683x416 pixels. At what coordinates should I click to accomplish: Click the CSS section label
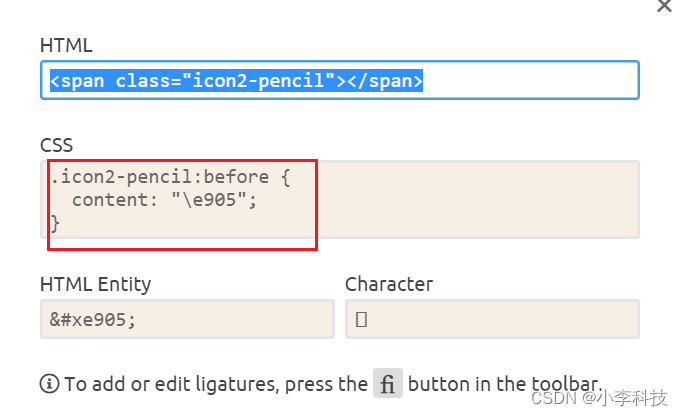(56, 146)
